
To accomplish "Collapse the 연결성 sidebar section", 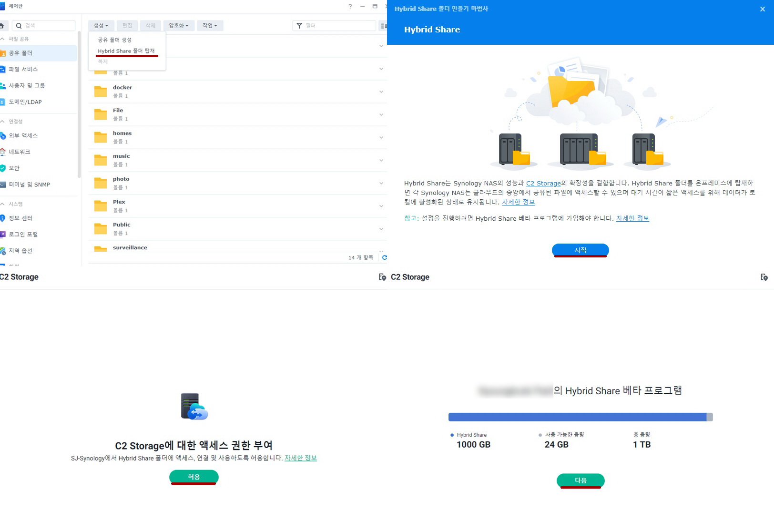I will (x=2, y=122).
